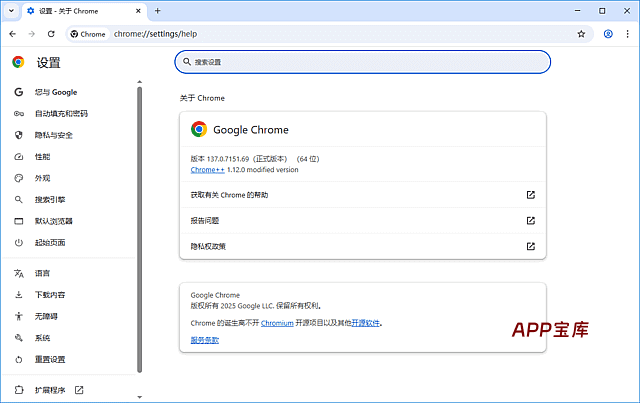This screenshot has height=403, width=640.
Task: Click the forward navigation arrow
Action: coord(31,34)
